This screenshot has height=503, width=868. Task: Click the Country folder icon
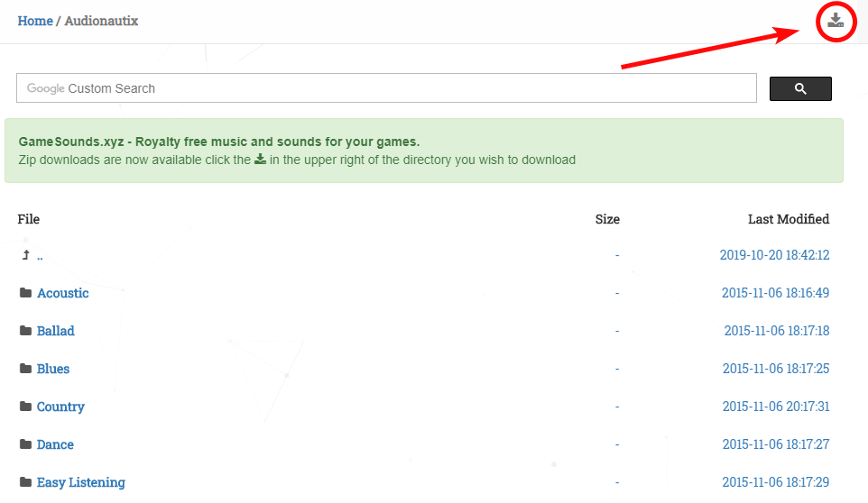pyautogui.click(x=25, y=407)
